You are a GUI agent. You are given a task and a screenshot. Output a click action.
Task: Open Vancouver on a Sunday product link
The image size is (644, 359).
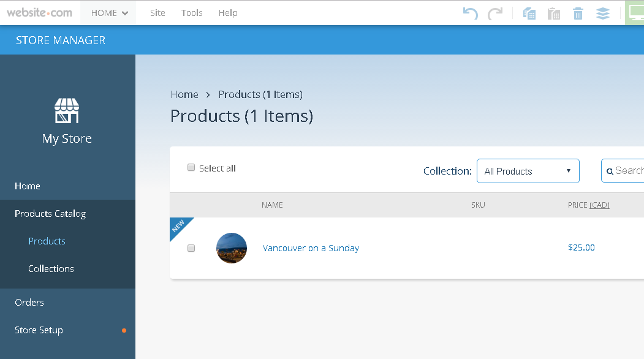[311, 248]
